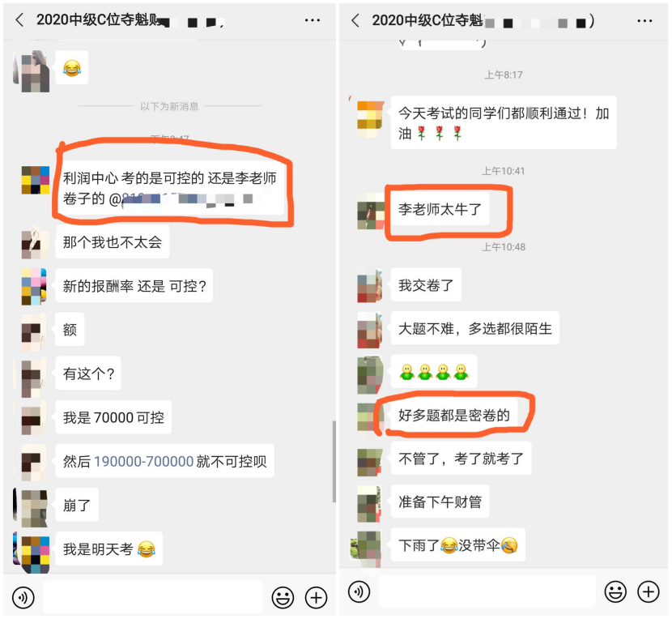Open the three-dot menu in left chat
672x619 pixels.
pyautogui.click(x=312, y=20)
